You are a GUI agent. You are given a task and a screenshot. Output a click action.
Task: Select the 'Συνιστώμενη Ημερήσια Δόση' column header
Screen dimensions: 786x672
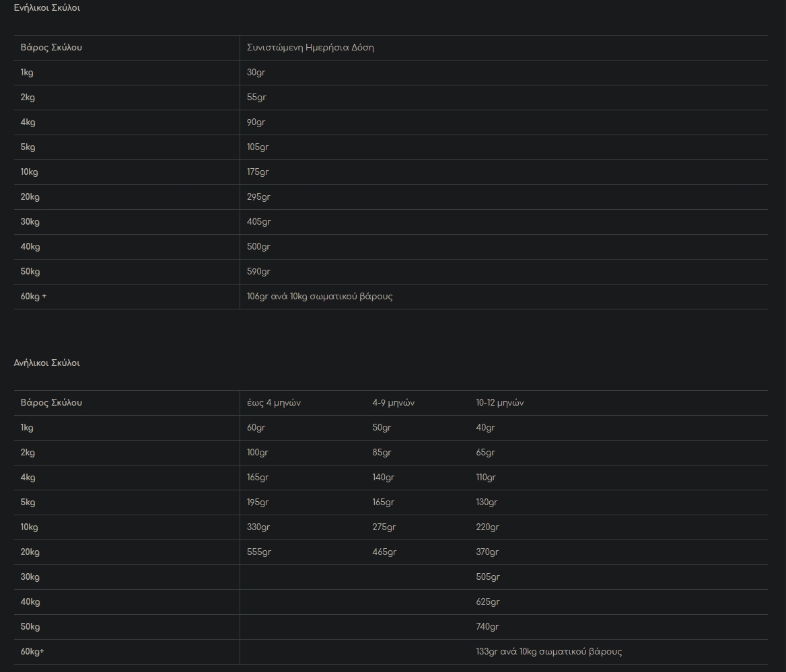[x=310, y=48]
